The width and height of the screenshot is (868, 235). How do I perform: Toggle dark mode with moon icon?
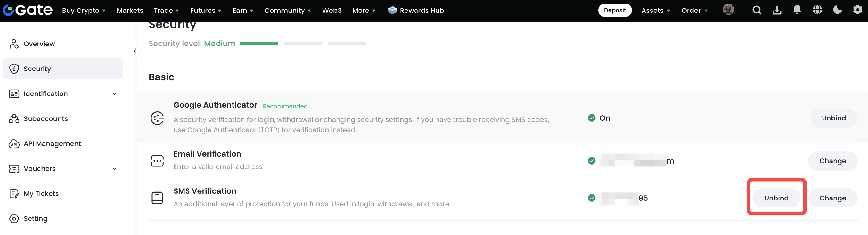click(x=837, y=10)
